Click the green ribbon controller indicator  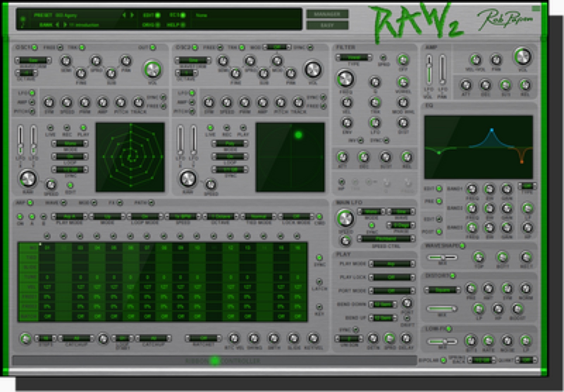214,360
